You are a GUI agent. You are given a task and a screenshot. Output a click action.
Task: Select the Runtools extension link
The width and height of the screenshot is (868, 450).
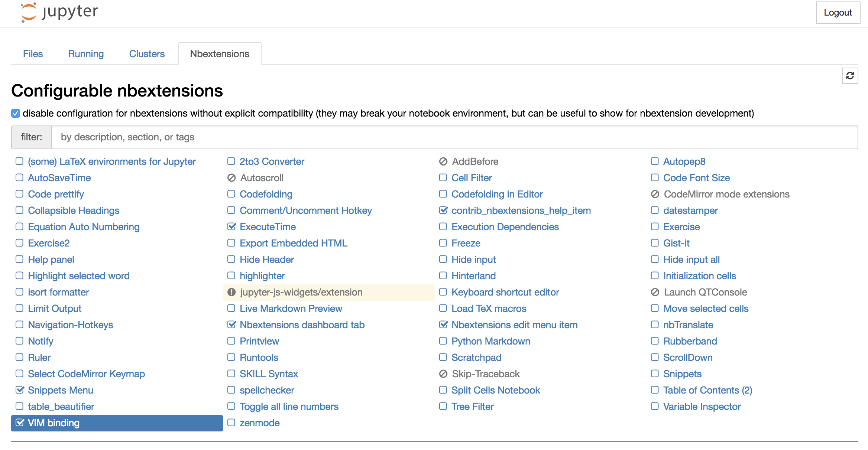click(x=259, y=358)
